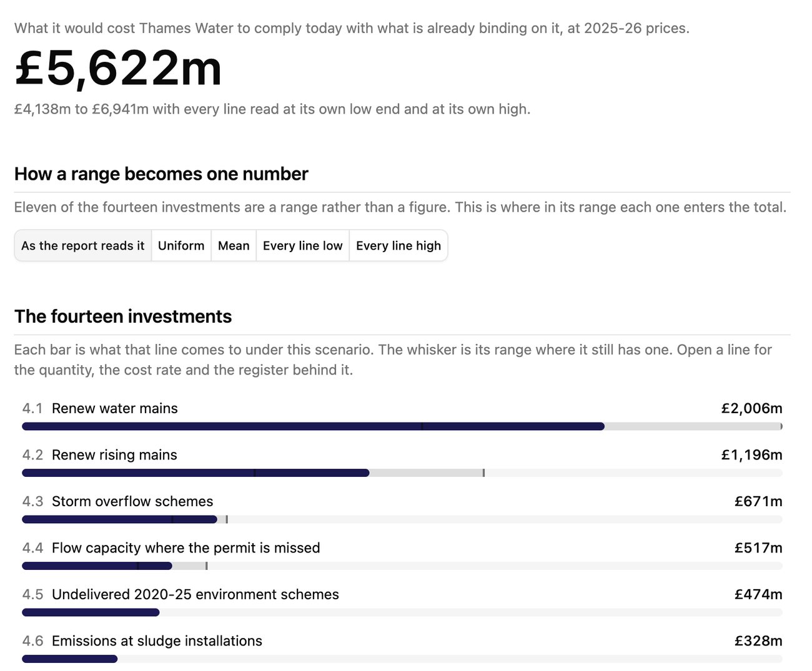Expand line 4.4 Flow capacity where permit missed
Viewport: 812px width, 671px height.
click(402, 556)
